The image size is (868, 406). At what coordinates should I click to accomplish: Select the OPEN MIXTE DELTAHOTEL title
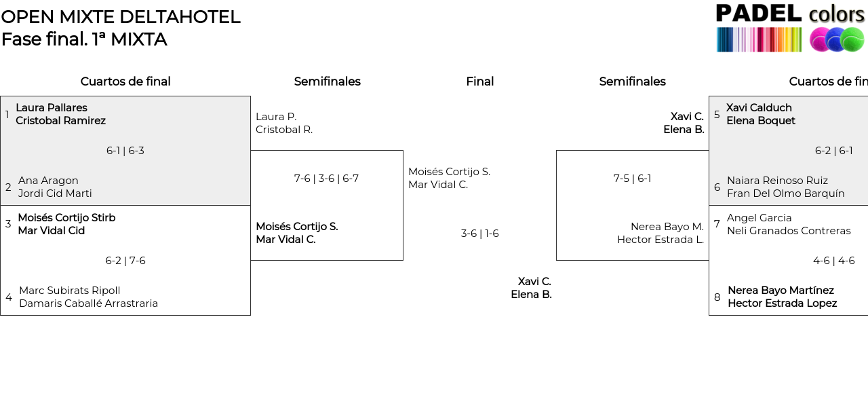(121, 17)
